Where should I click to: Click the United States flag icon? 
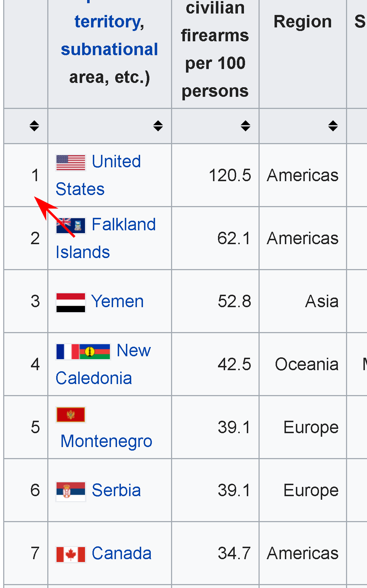click(x=71, y=163)
